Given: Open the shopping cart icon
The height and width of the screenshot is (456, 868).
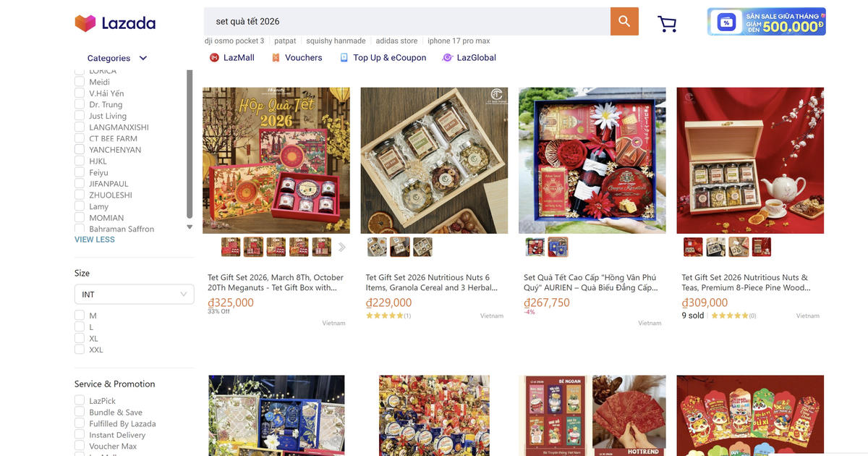Looking at the screenshot, I should [x=667, y=24].
